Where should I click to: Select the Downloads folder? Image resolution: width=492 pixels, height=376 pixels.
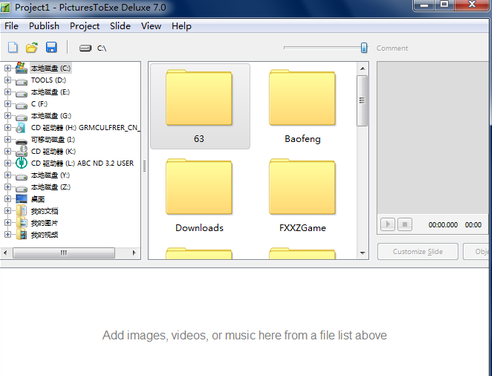199,195
